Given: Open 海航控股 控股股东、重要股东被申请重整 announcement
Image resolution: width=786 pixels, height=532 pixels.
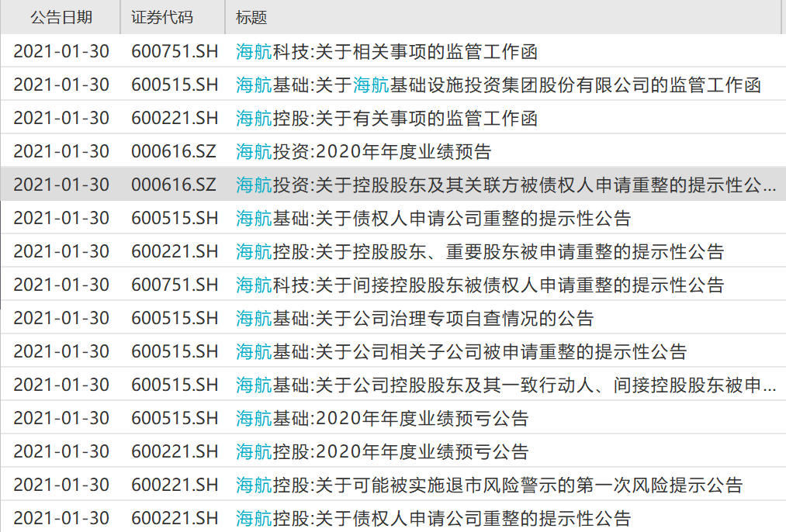Looking at the screenshot, I should pos(480,251).
